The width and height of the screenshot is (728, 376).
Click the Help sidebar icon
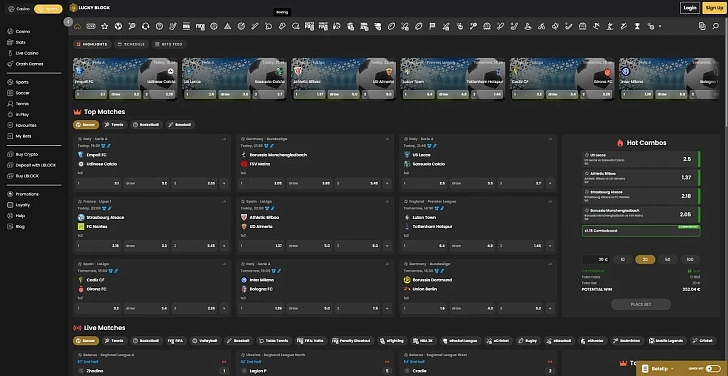(10, 216)
